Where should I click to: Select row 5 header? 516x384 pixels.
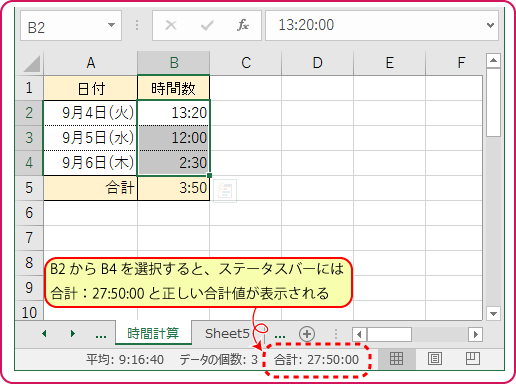point(29,188)
